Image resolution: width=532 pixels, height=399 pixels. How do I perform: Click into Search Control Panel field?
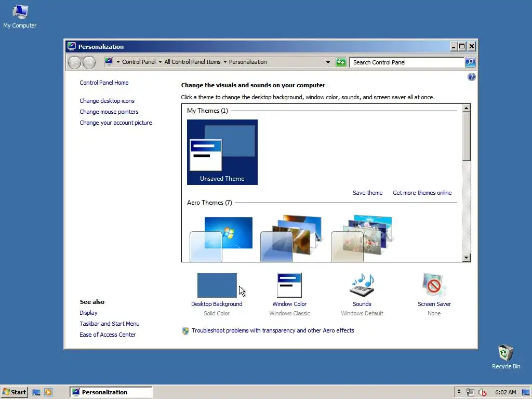tap(407, 62)
